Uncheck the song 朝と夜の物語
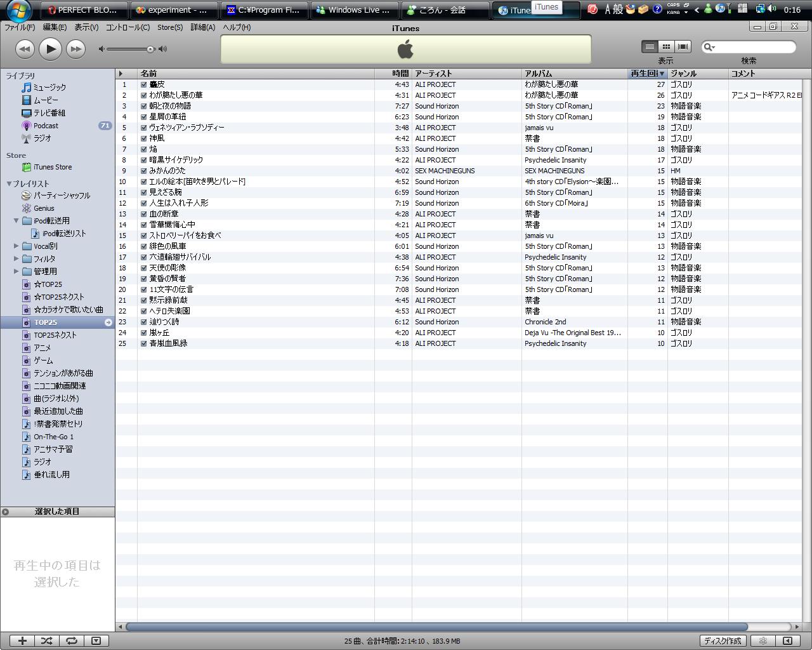This screenshot has height=650, width=812. click(x=144, y=106)
